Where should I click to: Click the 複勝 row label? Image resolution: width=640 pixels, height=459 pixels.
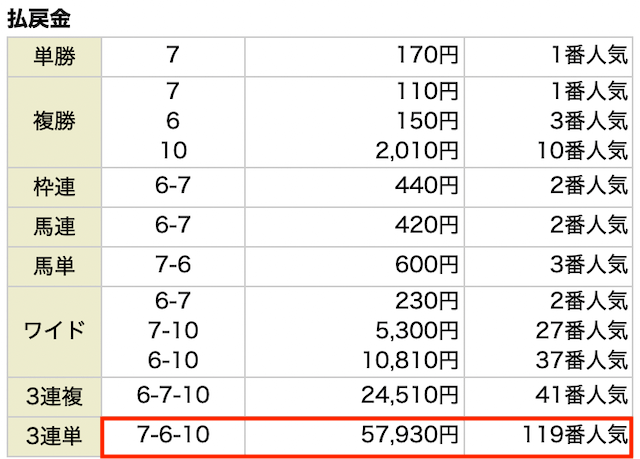tap(54, 122)
